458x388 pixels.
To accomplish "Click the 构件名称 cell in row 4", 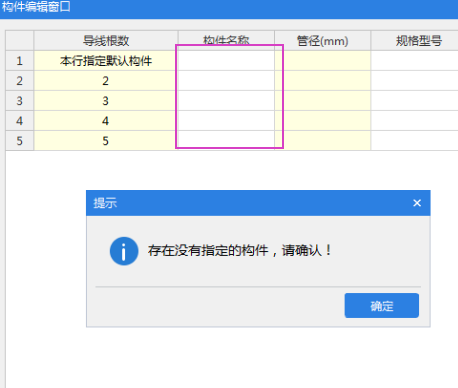I will (226, 121).
